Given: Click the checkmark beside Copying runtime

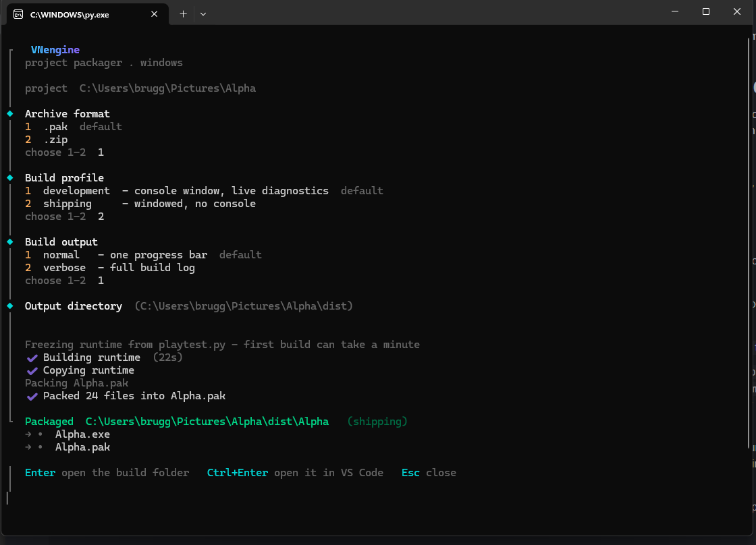Looking at the screenshot, I should click(x=32, y=371).
